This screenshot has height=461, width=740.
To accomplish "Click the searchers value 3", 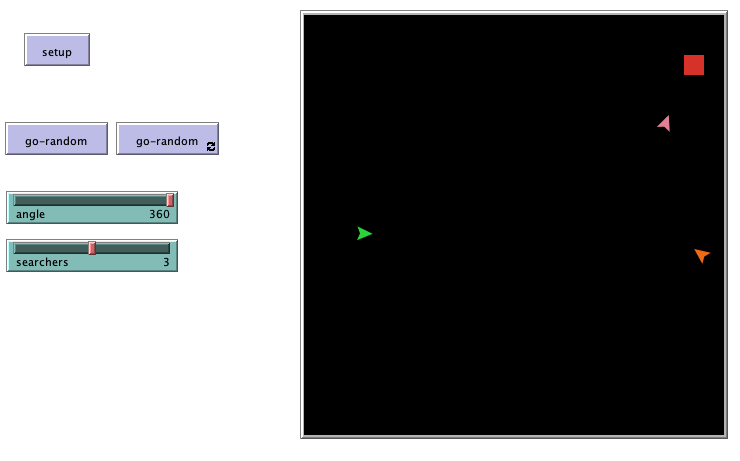I will point(166,262).
